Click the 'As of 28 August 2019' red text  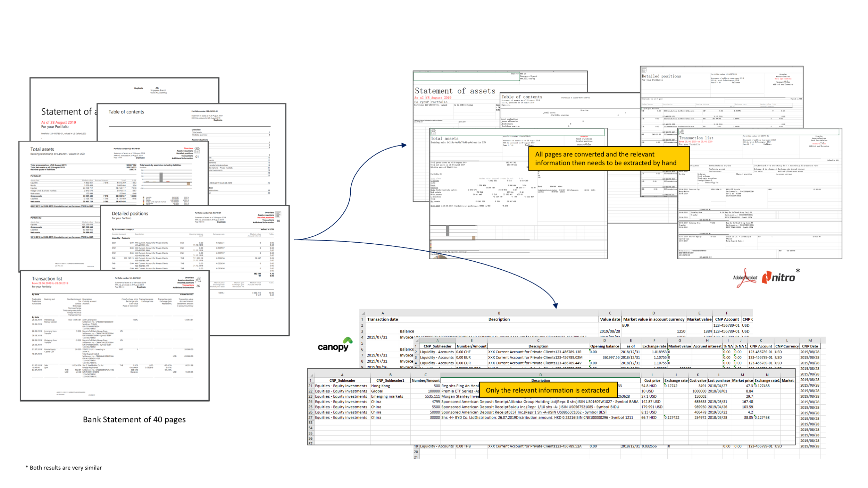click(58, 123)
